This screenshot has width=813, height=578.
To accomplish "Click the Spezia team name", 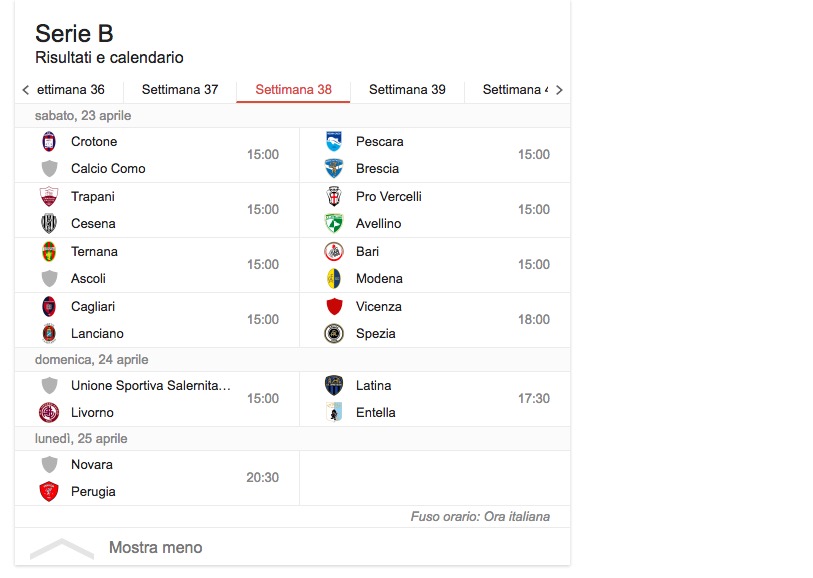I will (375, 334).
